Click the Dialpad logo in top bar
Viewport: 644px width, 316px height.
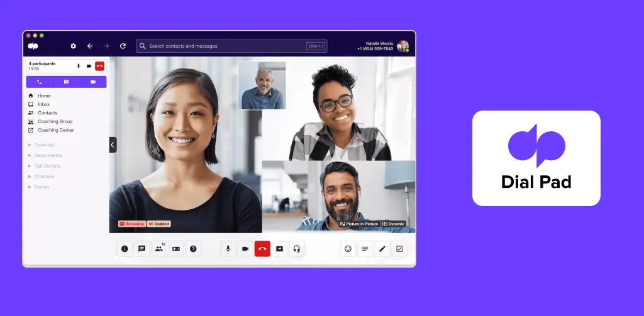click(33, 46)
